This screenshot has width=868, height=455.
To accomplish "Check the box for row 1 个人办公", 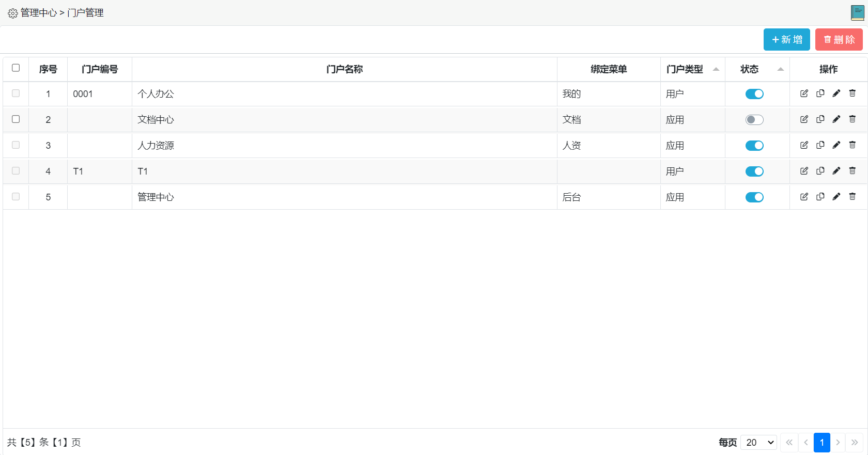I will point(16,93).
